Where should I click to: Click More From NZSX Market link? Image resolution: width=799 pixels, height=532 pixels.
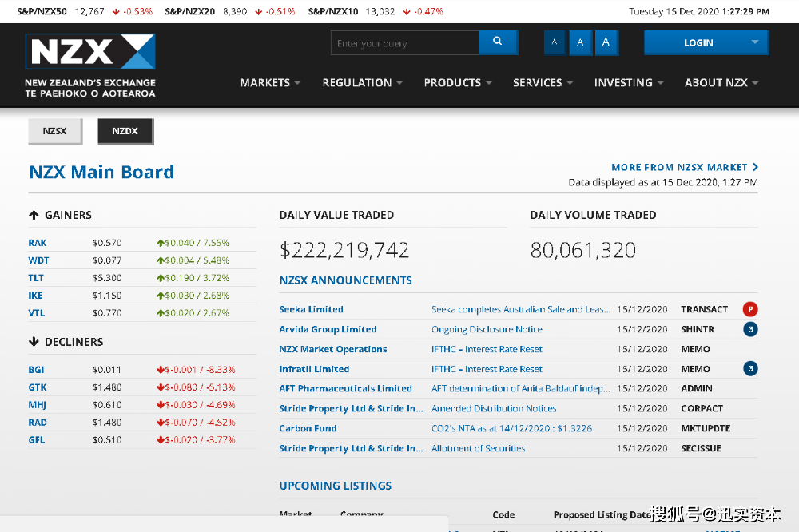coord(685,167)
